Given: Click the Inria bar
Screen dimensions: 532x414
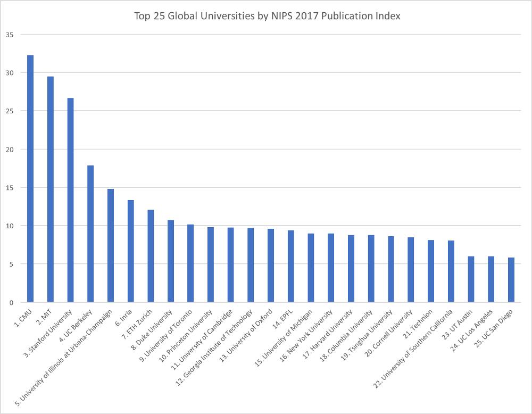Looking at the screenshot, I should (131, 251).
